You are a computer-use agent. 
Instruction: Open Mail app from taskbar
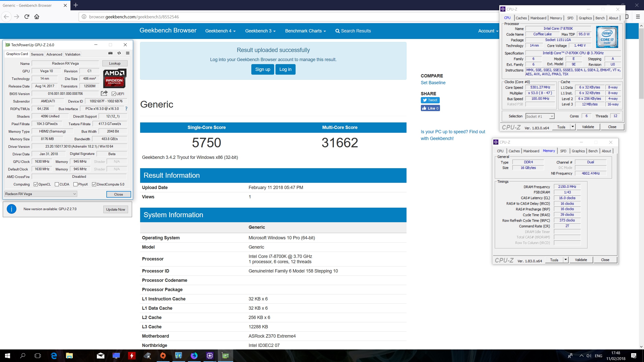[x=100, y=355]
